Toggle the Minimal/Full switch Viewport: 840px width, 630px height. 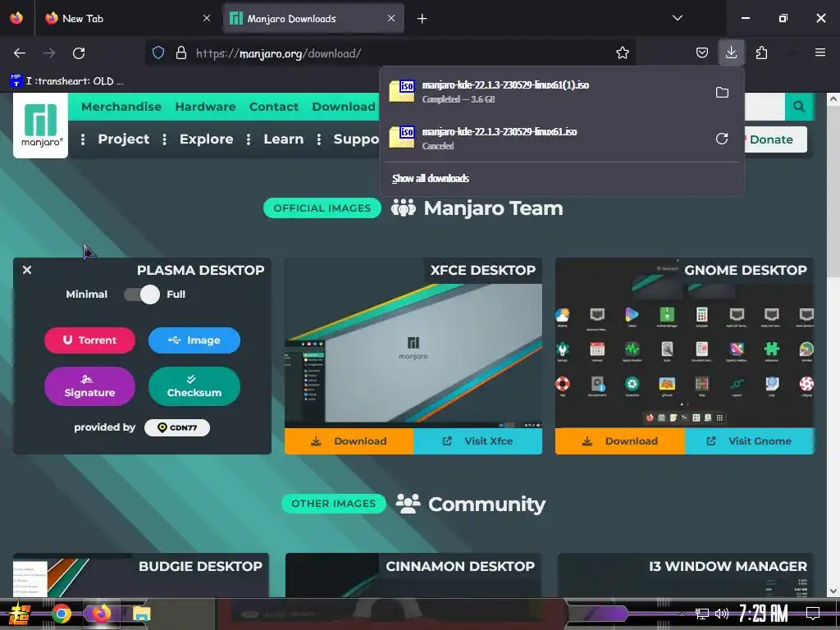pyautogui.click(x=142, y=294)
